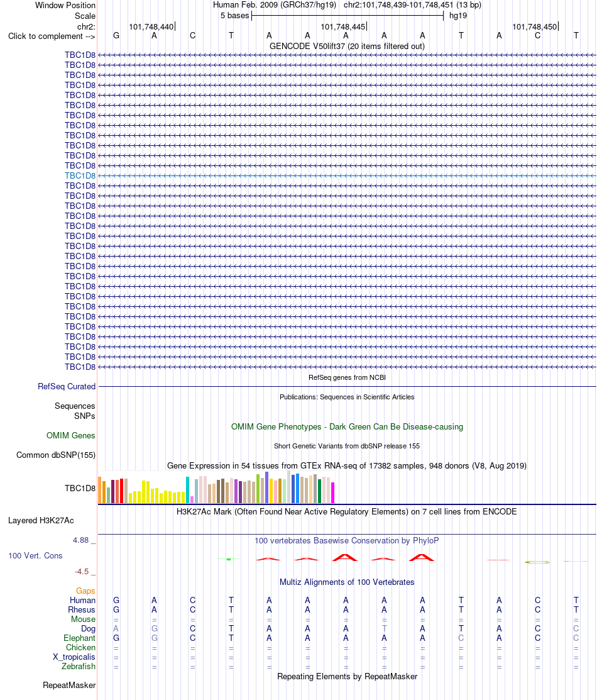Click the yellow C glyph in PhyloP track
Screen dimensions: 597x700
pos(538,562)
